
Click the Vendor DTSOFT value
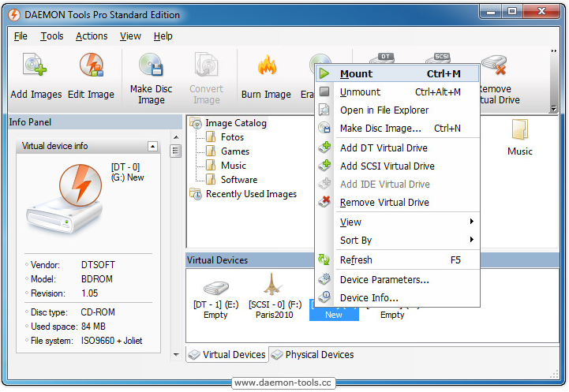click(x=98, y=265)
